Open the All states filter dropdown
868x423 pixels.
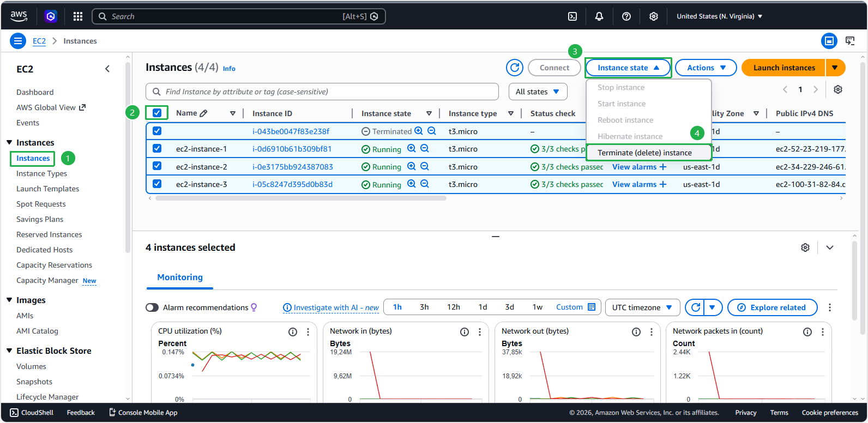[x=538, y=92]
